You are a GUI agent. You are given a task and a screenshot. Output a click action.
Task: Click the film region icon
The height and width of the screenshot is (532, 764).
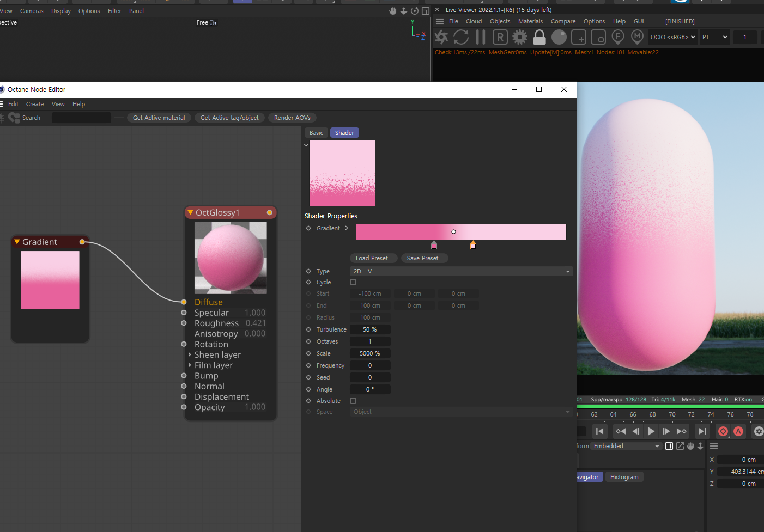[598, 37]
